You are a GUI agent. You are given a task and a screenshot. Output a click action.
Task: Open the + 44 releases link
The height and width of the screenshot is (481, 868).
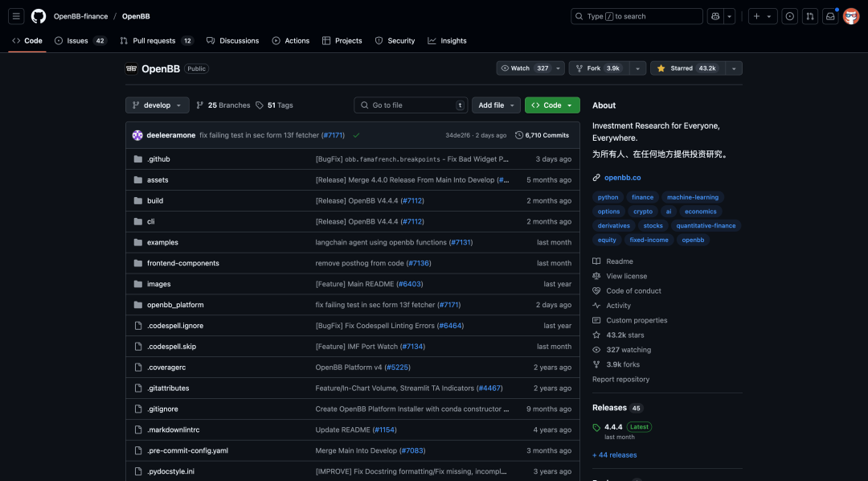(x=615, y=455)
